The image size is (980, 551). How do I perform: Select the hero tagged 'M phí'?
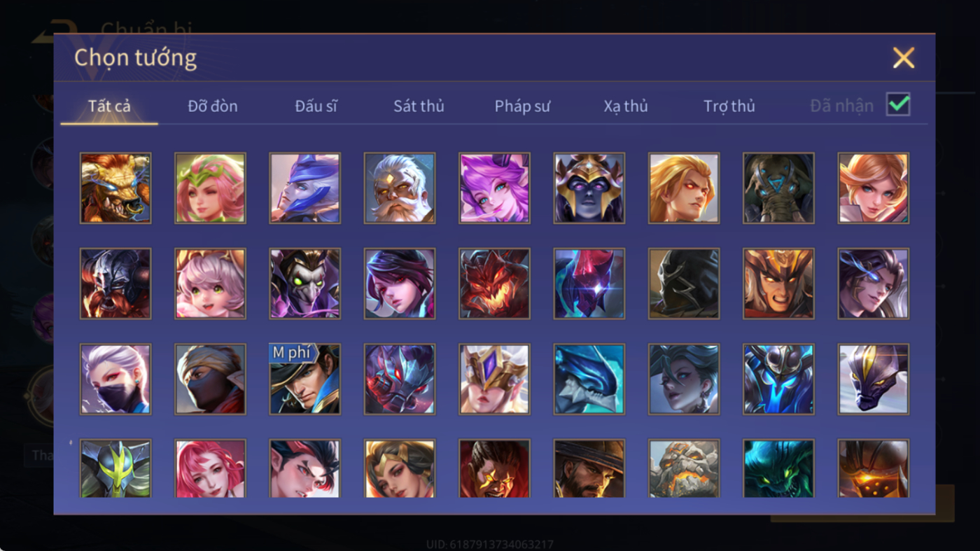click(x=305, y=379)
